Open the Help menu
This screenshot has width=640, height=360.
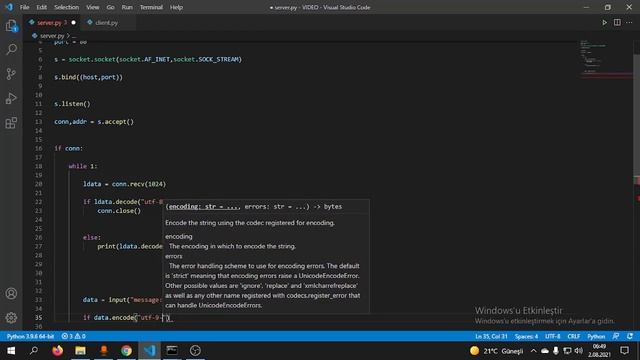click(x=176, y=7)
